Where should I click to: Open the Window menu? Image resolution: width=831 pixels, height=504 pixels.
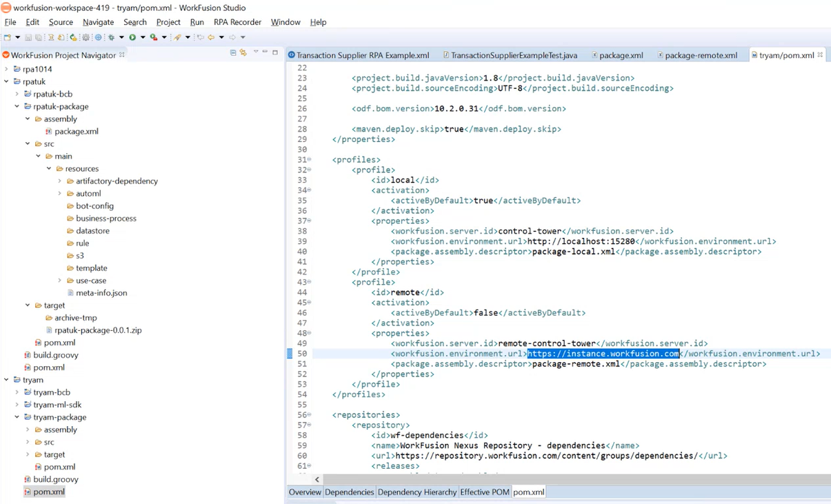(286, 22)
